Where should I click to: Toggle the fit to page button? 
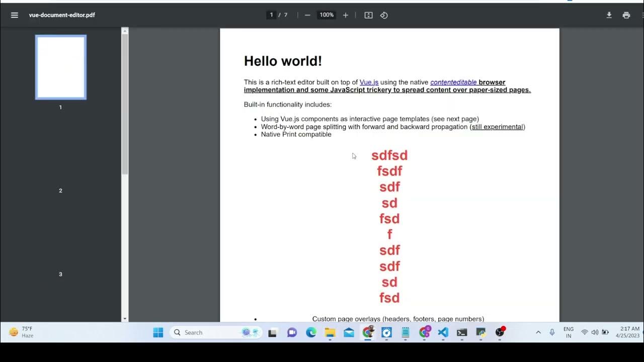pyautogui.click(x=368, y=15)
